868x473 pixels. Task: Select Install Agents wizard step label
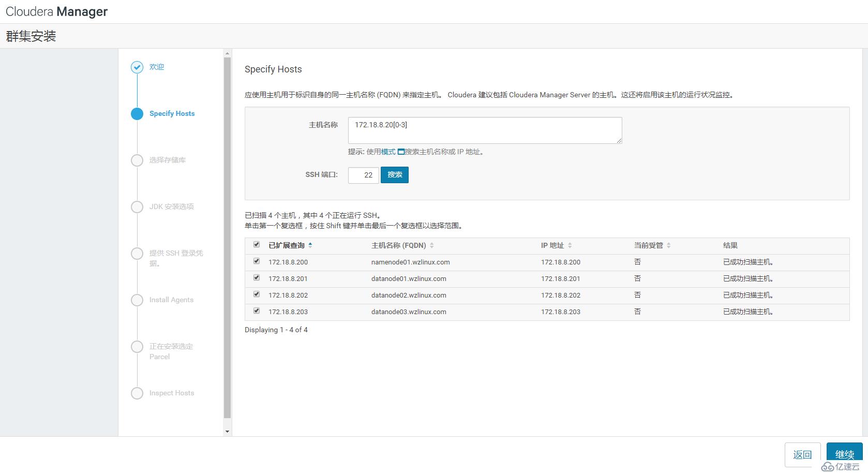click(171, 300)
